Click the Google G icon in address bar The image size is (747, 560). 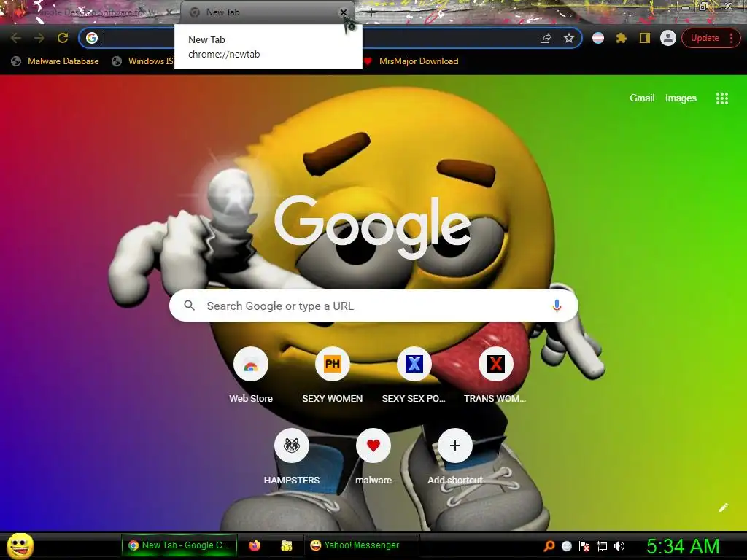92,38
